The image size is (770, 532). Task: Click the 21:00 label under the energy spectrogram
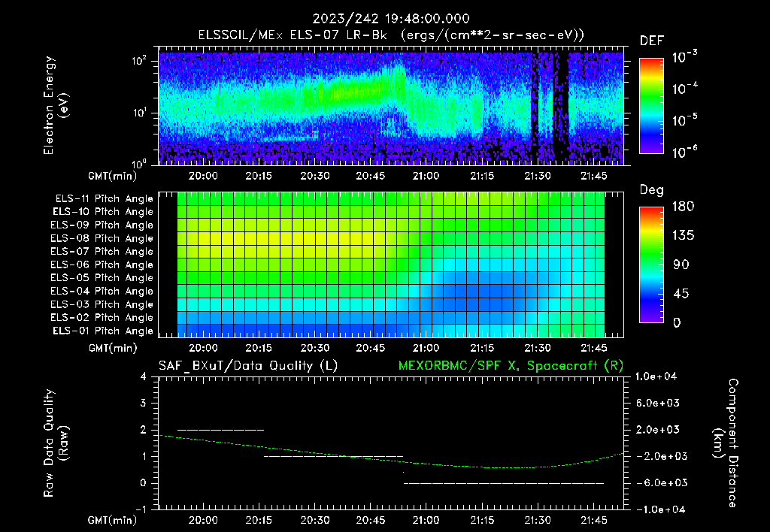coord(426,176)
